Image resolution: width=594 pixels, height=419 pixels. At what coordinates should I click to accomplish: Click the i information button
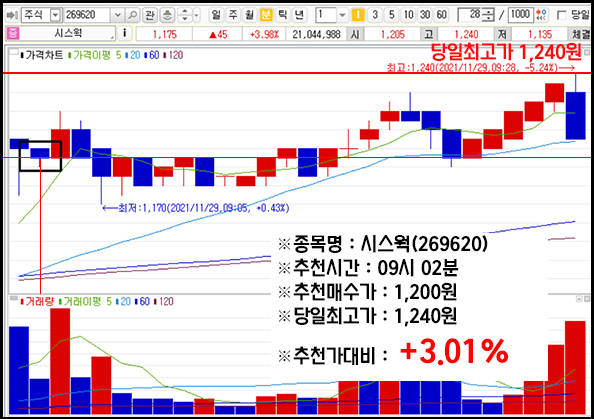click(x=124, y=33)
